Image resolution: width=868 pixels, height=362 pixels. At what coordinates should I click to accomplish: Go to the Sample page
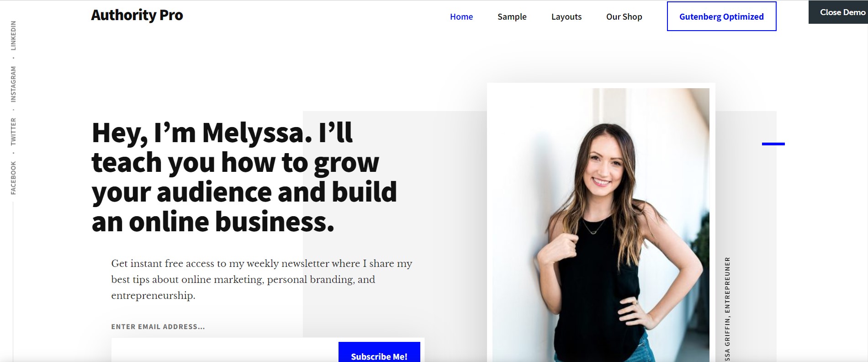pos(512,16)
